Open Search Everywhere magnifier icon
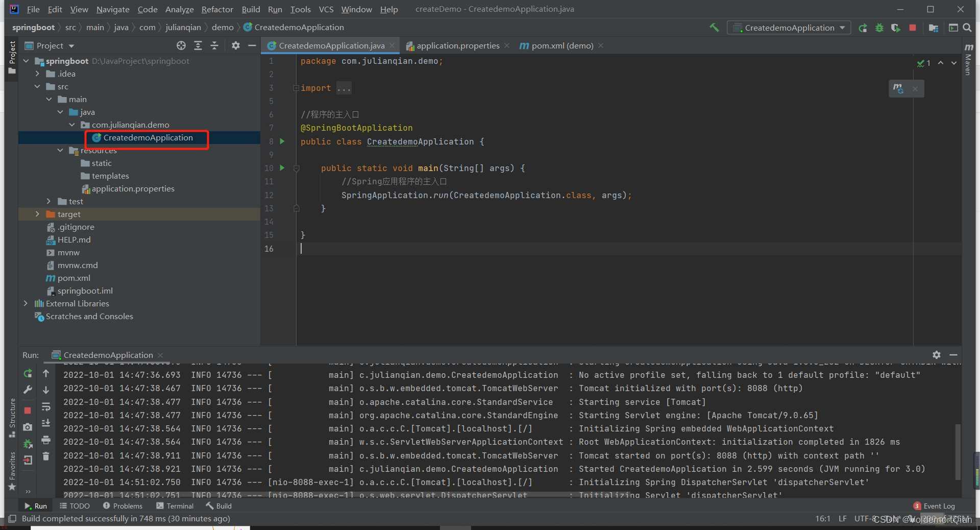The width and height of the screenshot is (980, 530). click(967, 28)
